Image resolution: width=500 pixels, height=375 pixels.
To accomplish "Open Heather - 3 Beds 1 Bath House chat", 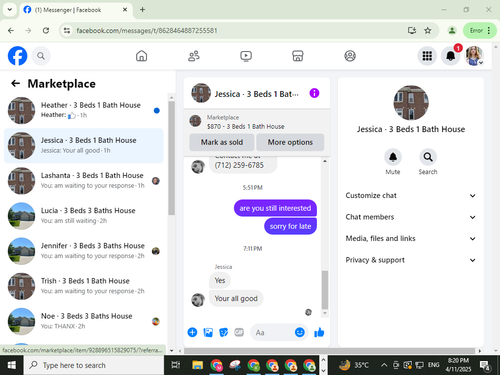I will click(84, 111).
